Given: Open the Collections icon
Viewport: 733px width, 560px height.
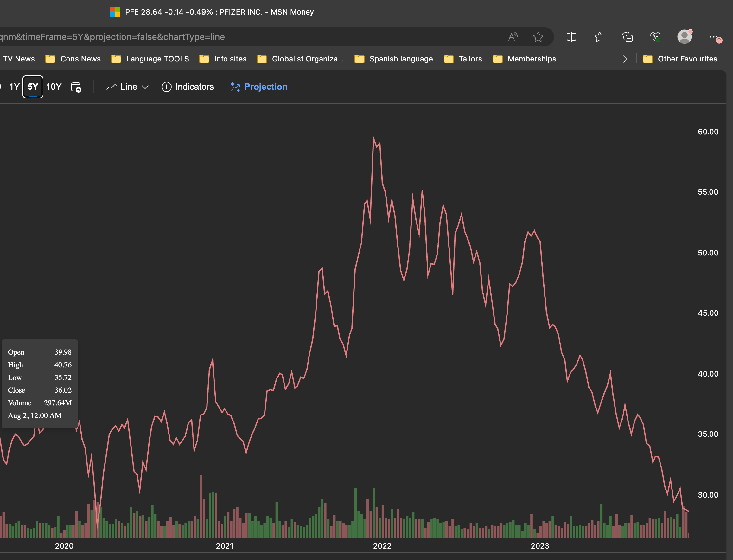Looking at the screenshot, I should pyautogui.click(x=628, y=37).
